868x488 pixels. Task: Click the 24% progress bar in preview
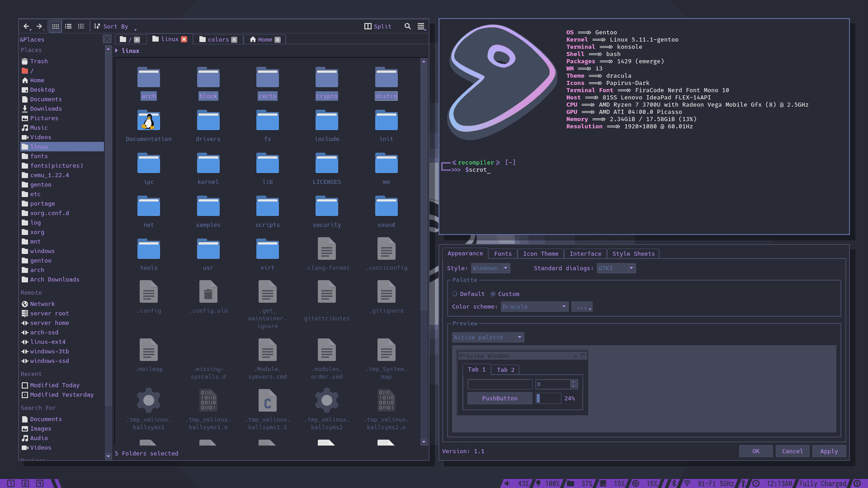(x=548, y=398)
